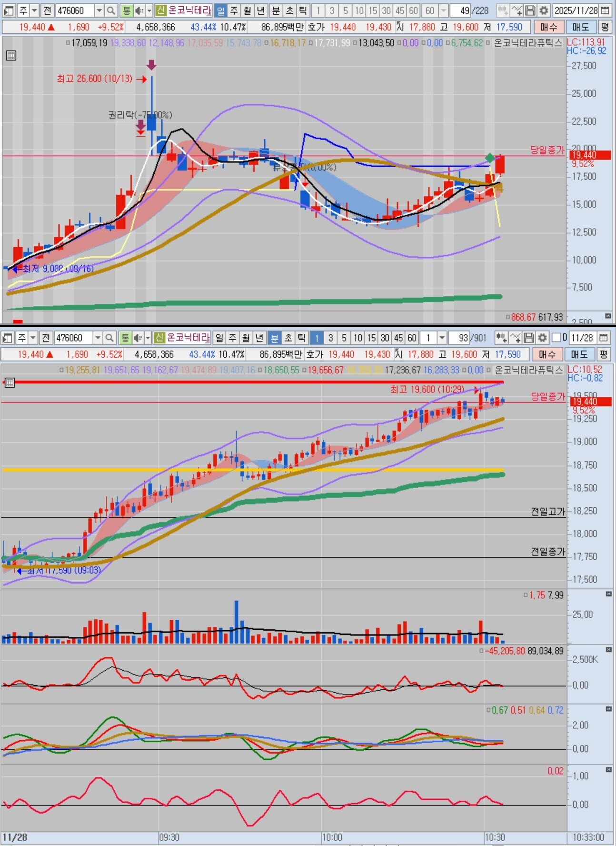Save upper chart layout with floppy disk icon
The height and width of the screenshot is (846, 616).
[530, 10]
